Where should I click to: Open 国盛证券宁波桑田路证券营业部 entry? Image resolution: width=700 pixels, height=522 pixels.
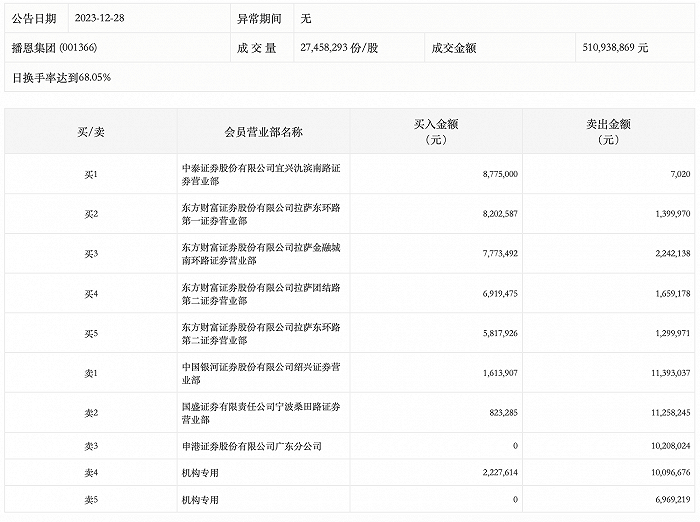pos(263,413)
